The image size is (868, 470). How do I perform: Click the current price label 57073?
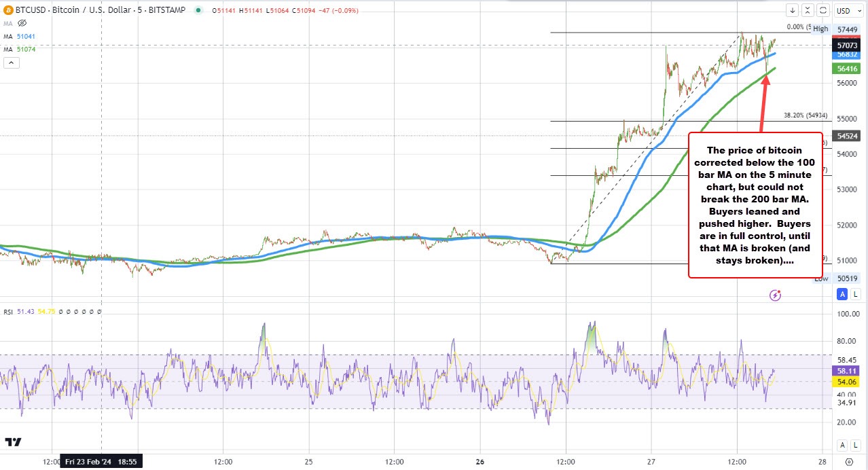coord(846,45)
